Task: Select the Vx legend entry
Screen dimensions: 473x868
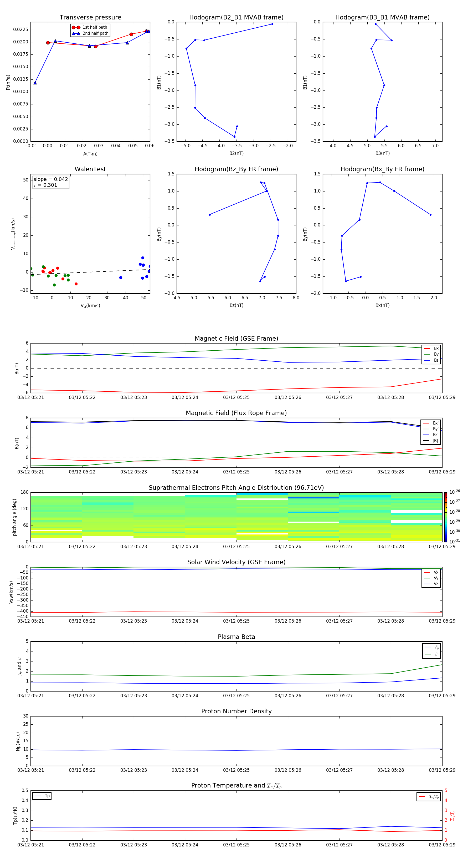Action: (x=431, y=572)
